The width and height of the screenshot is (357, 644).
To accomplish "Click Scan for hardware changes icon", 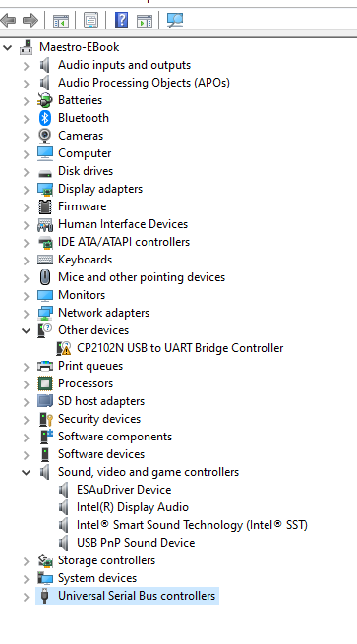I will click(x=175, y=20).
